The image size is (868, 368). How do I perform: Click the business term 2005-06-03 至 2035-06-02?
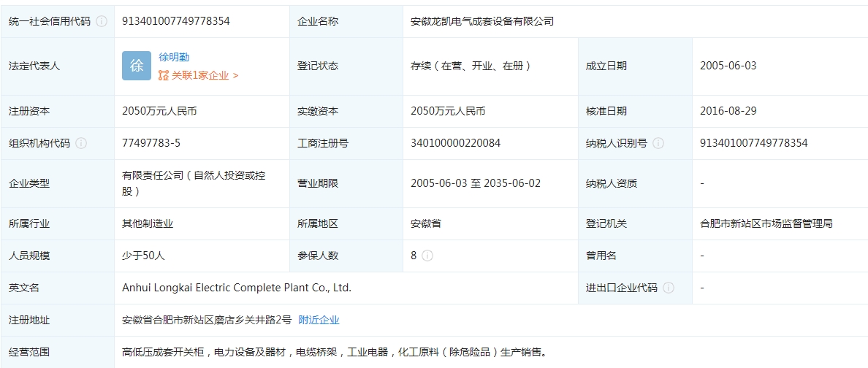476,183
